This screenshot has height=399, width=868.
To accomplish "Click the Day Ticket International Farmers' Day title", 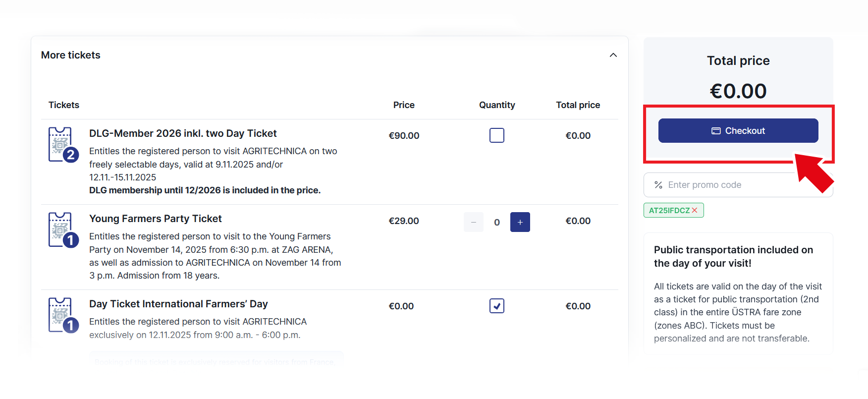I will 178,304.
